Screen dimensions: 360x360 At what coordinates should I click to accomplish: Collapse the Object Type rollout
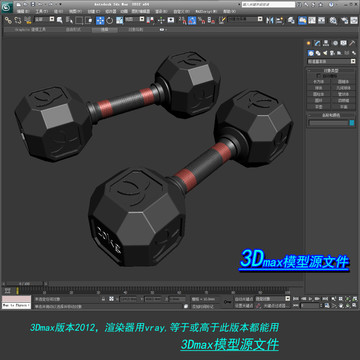pyautogui.click(x=331, y=70)
